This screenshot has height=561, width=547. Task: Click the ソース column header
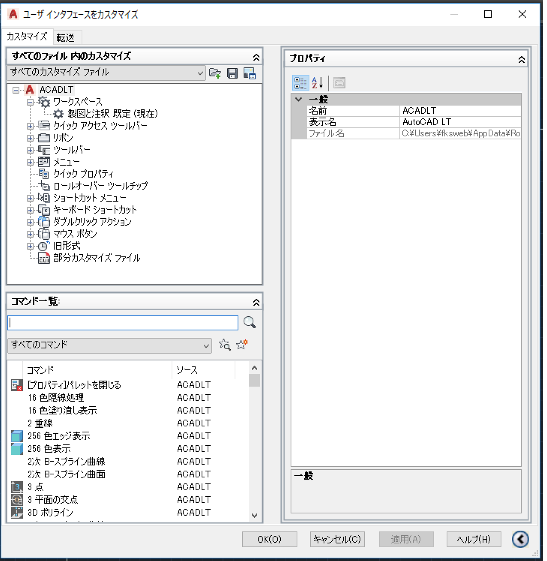click(x=204, y=370)
